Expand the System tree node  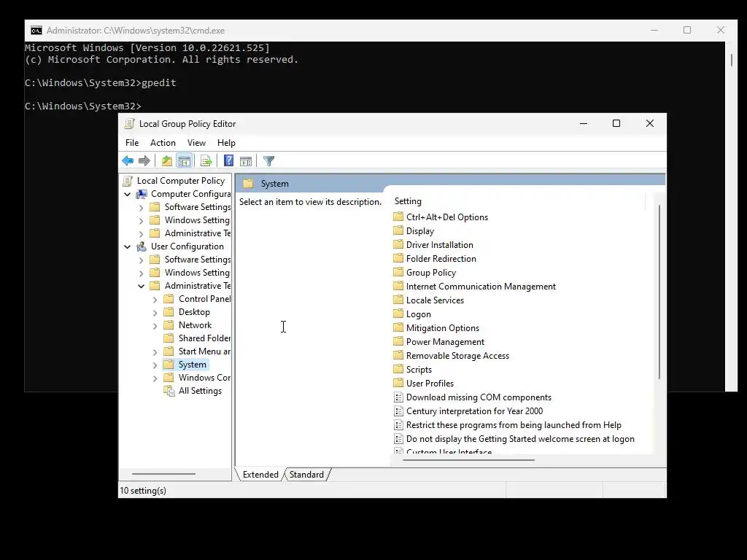[155, 365]
